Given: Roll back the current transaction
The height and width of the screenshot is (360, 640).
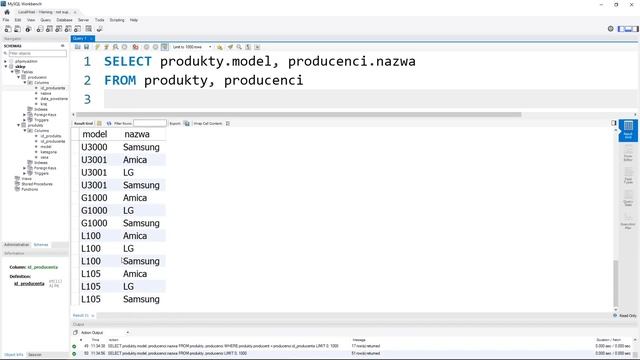Looking at the screenshot, I should [155, 47].
